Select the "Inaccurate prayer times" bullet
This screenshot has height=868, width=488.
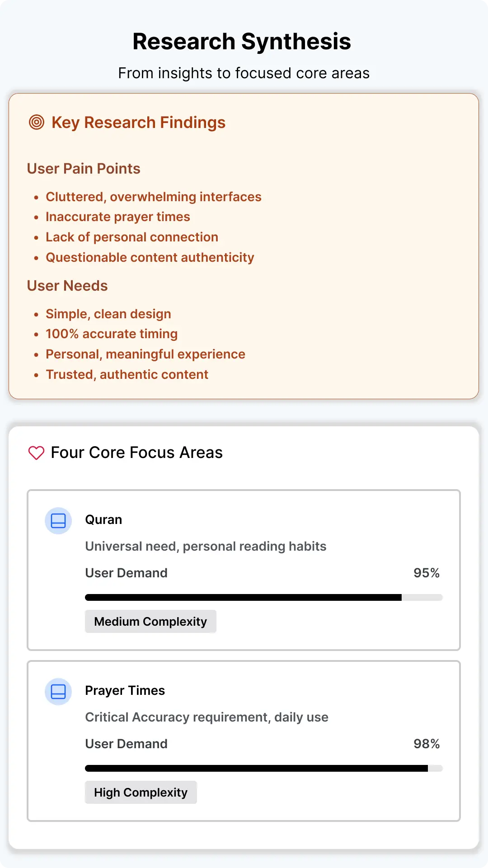tap(118, 217)
